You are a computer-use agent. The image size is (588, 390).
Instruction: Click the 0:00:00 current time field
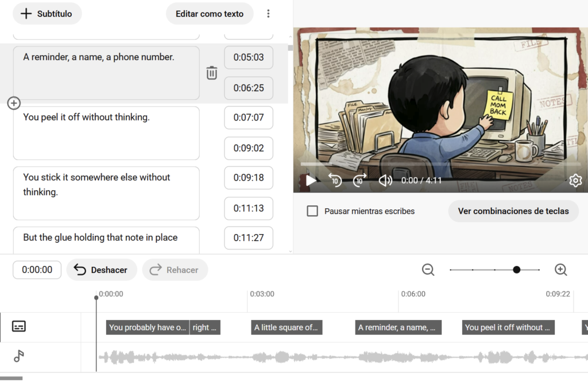click(37, 270)
